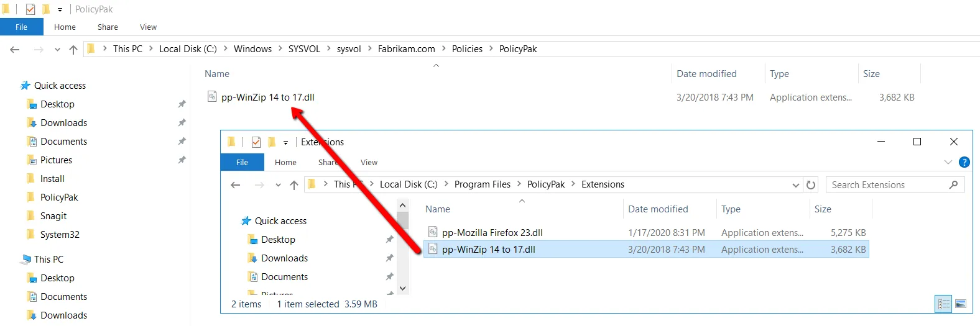Open quick access toolbar dropdown in Extensions window

tap(286, 143)
